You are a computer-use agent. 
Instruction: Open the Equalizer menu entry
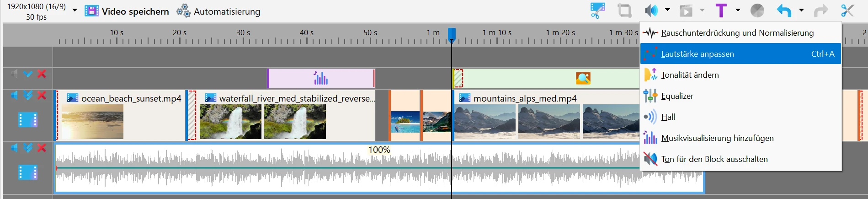click(x=740, y=96)
